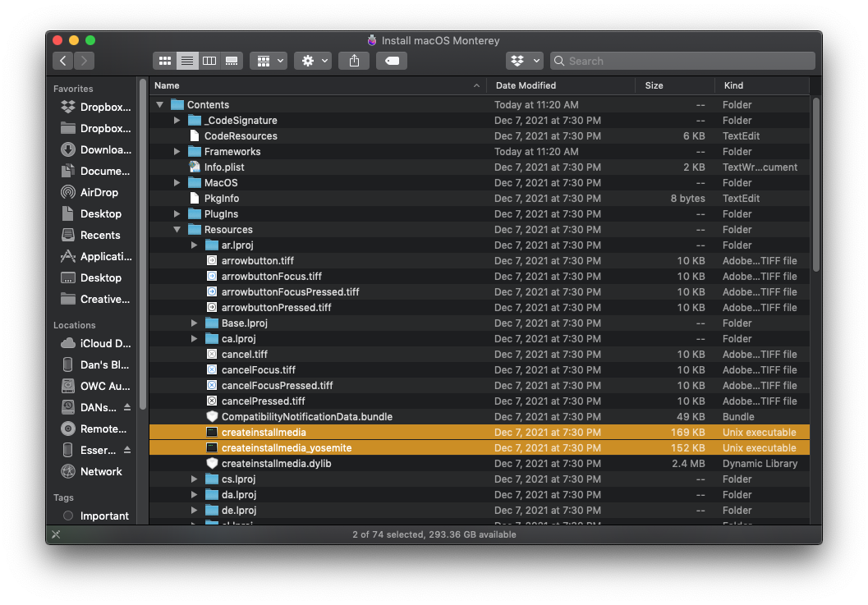Open Creative Cloud folder in sidebar
The image size is (868, 605).
(x=96, y=299)
